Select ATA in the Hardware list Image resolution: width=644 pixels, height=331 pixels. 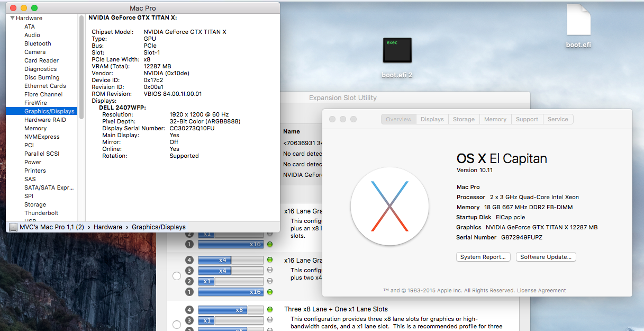coord(30,26)
